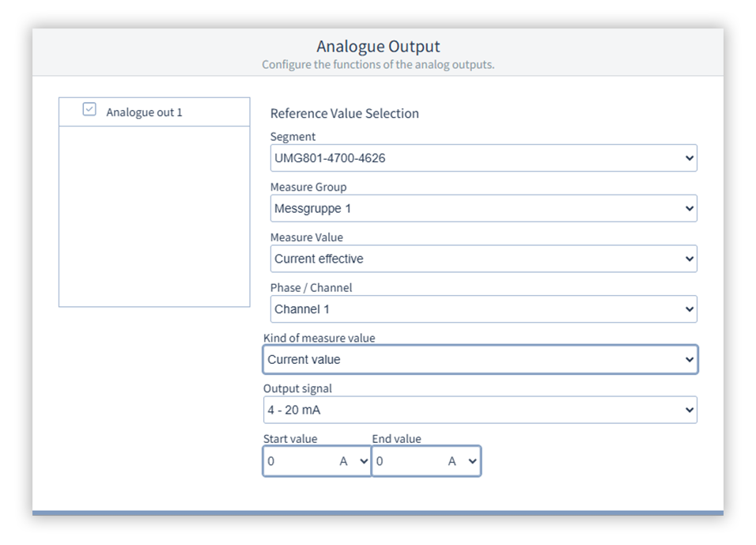Select the Analogue out 1 list entry
This screenshot has height=545, width=756.
click(144, 112)
